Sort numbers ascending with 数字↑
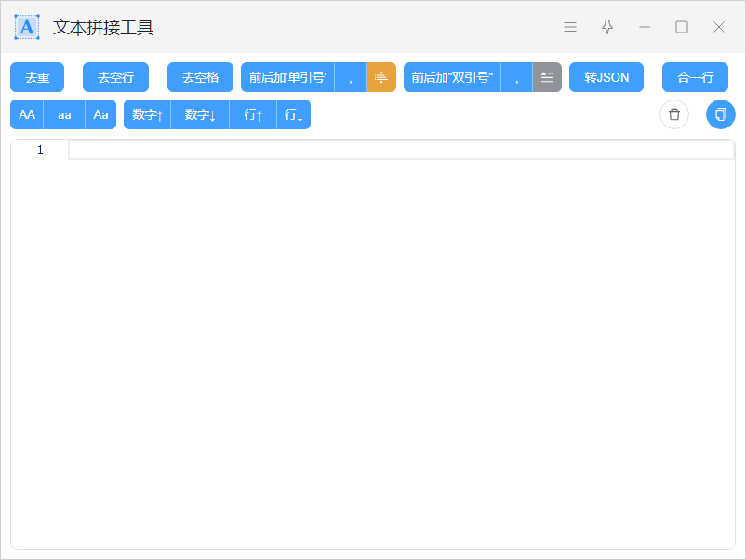The width and height of the screenshot is (746, 560). [147, 114]
